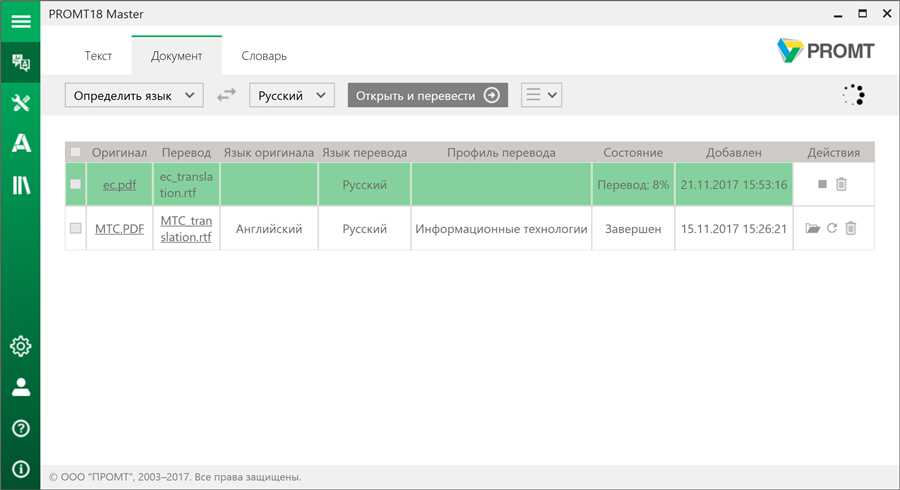Stop translation of ec.pdf
The image size is (900, 490).
822,184
